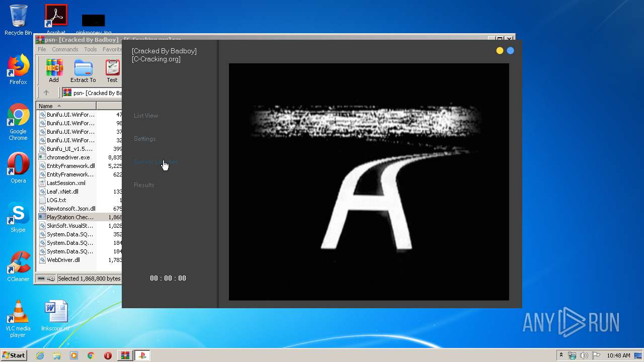Image resolution: width=644 pixels, height=362 pixels.
Task: Click the volume tray icon
Action: point(584,355)
